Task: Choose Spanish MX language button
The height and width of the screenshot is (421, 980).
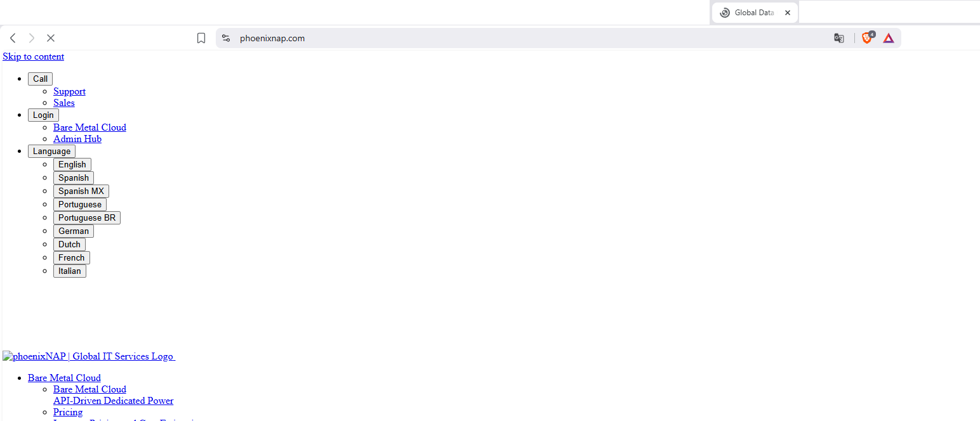Action: tap(81, 191)
